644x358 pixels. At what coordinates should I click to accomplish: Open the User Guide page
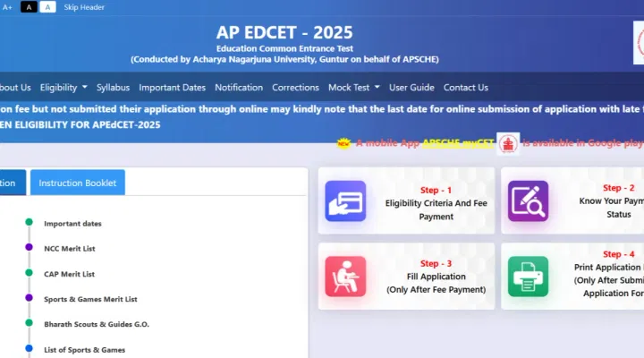click(x=411, y=88)
